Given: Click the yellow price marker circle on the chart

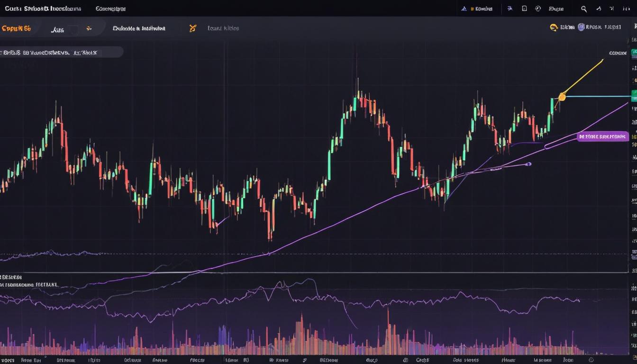Looking at the screenshot, I should coord(562,96).
